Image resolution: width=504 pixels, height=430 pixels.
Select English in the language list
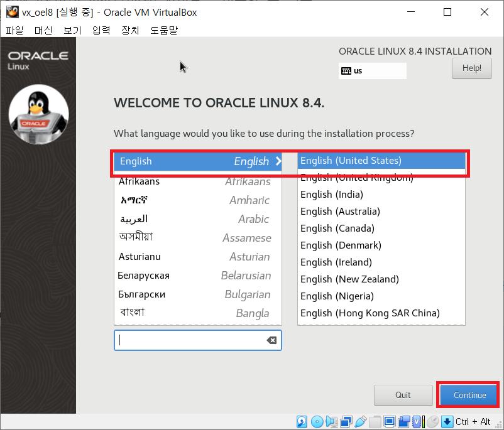click(x=198, y=161)
